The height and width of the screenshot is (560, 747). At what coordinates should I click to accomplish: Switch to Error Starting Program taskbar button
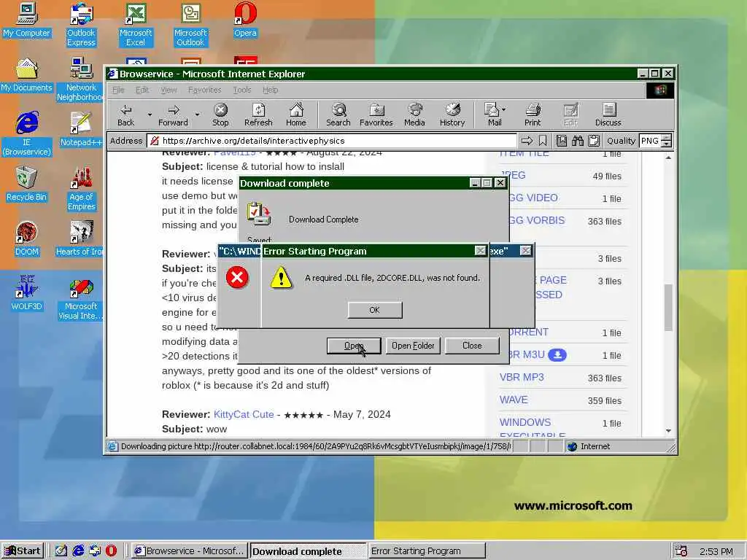[427, 551]
